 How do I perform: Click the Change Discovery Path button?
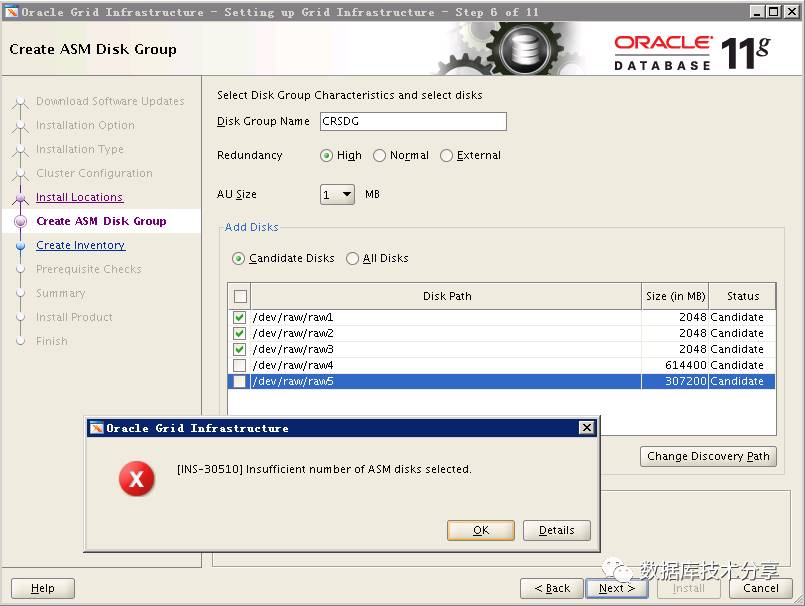707,456
